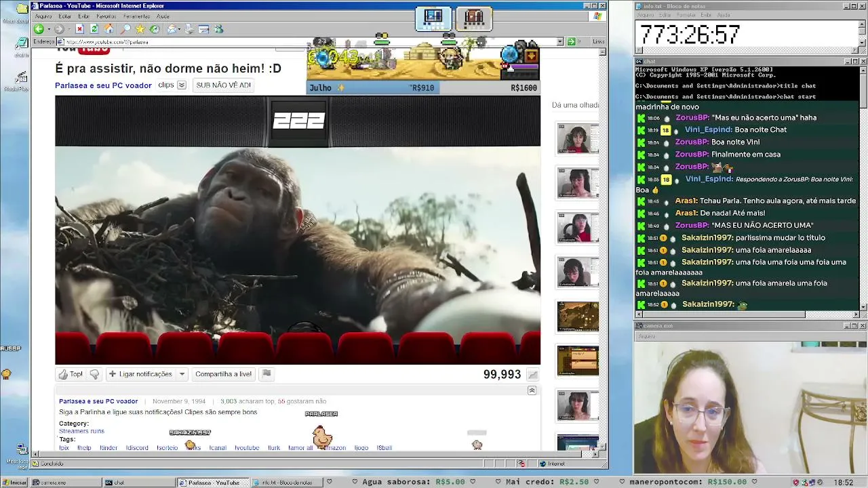Screen dimensions: 868x488
Task: Open video statistics graph icon beside 99,993
Action: coord(533,375)
